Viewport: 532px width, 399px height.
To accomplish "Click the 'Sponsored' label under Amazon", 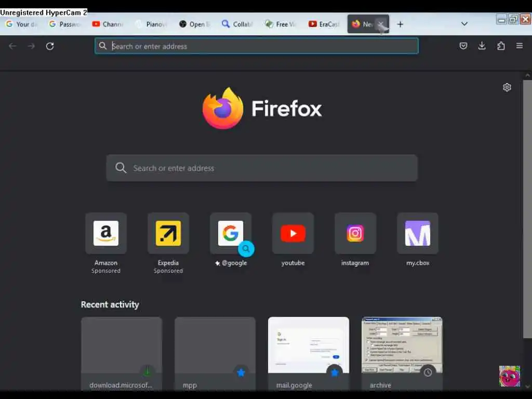I will (x=106, y=271).
